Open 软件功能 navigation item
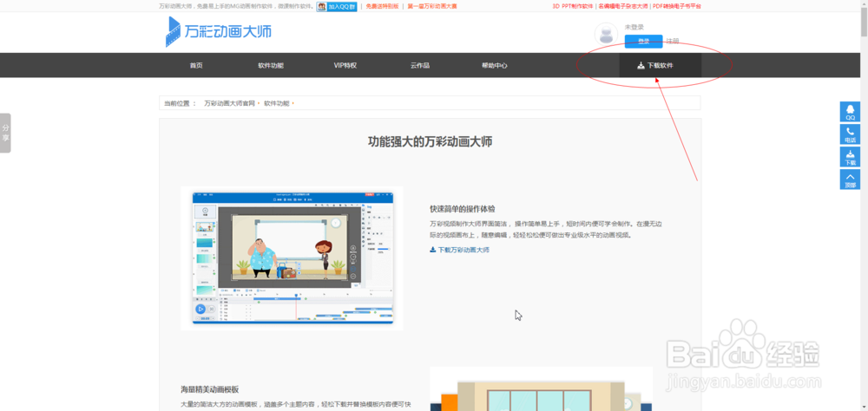The height and width of the screenshot is (411, 868). 271,65
